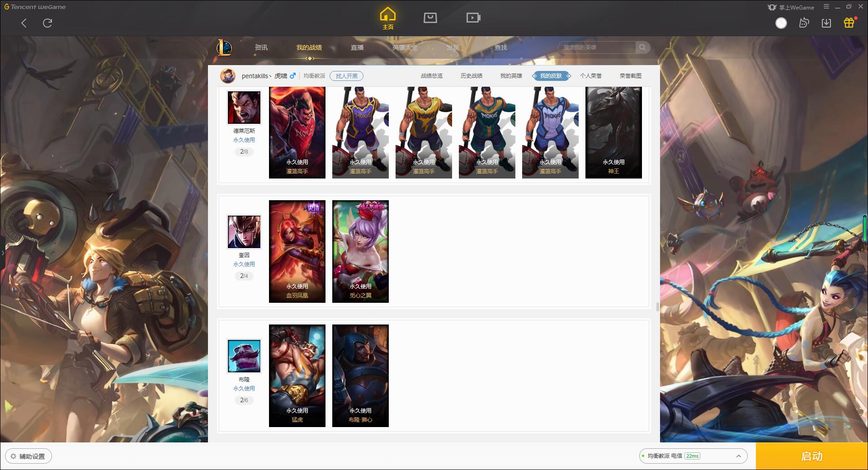The height and width of the screenshot is (470, 868).
Task: Open the gift box icon
Action: [849, 23]
